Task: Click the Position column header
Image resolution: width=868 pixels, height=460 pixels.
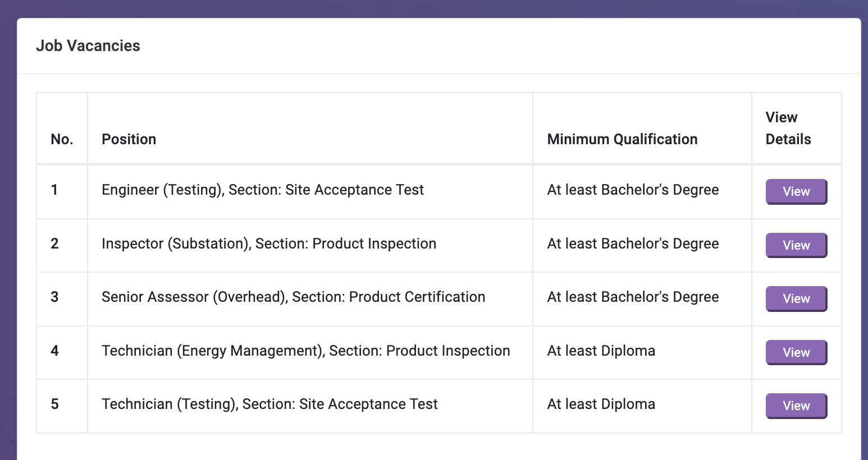Action: point(129,139)
